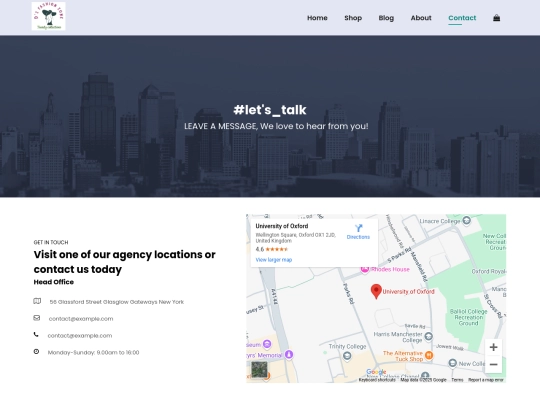Click the phone icon in contact list

[36, 334]
